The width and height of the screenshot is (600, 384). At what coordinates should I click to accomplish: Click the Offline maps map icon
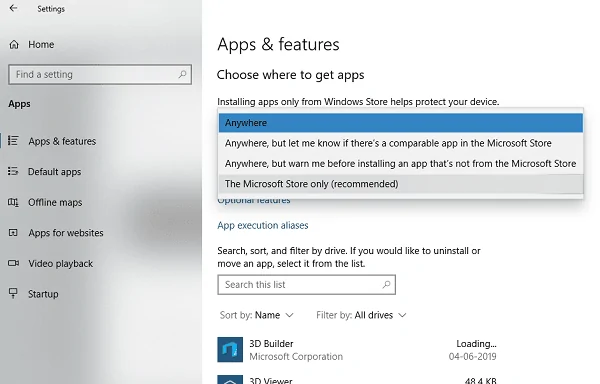13,202
